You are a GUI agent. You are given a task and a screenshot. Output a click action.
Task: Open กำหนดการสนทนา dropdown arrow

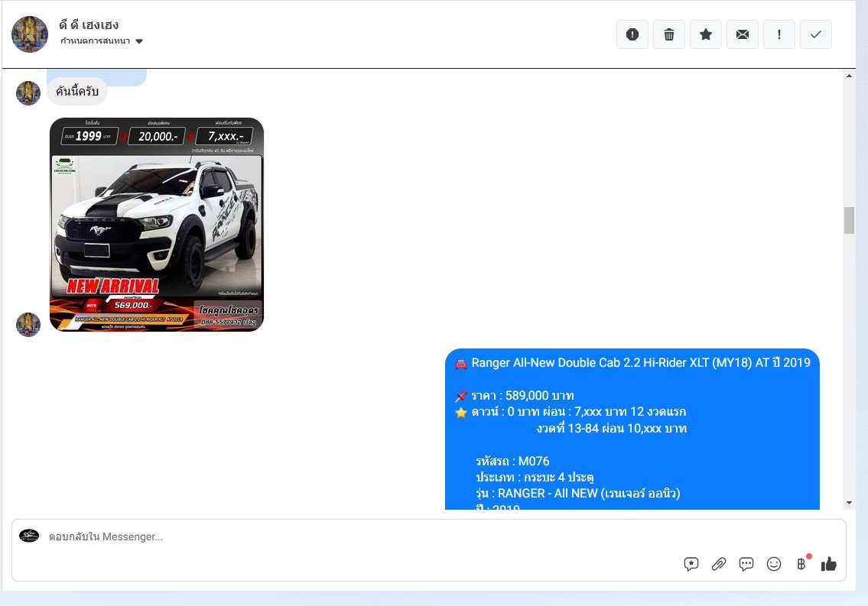click(x=139, y=41)
